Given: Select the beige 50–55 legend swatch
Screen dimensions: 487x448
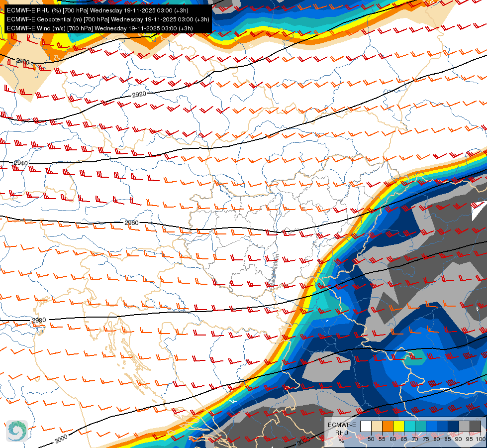Looking at the screenshot, I should click(x=377, y=426).
